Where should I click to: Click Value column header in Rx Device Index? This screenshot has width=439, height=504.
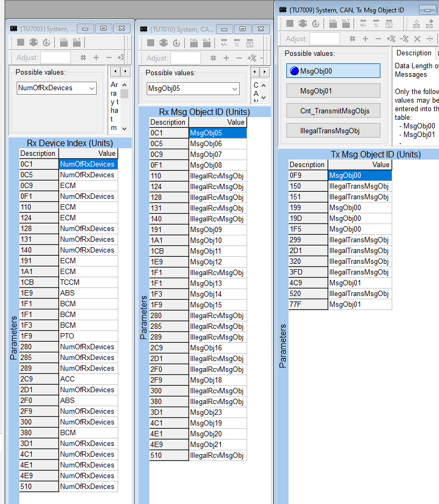[88, 153]
